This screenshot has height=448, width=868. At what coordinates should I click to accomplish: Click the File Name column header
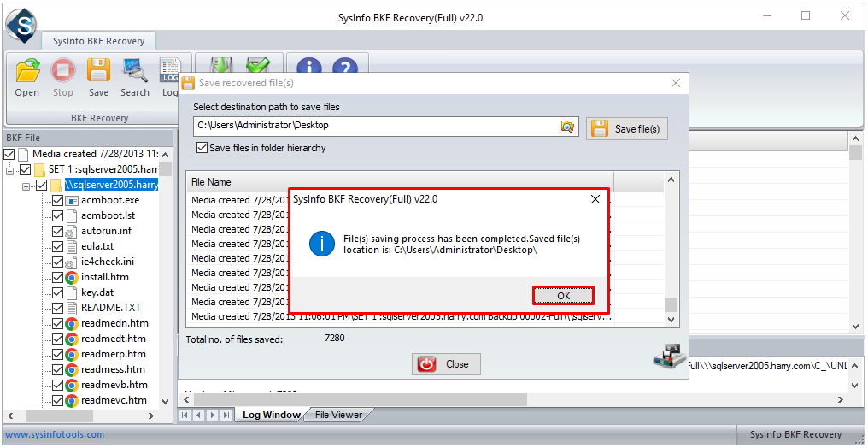(399, 181)
